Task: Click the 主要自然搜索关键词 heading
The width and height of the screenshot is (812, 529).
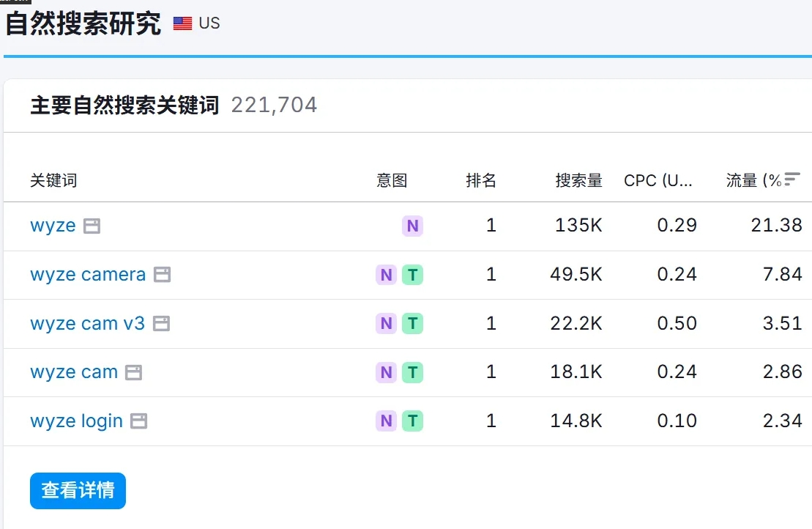Action: click(124, 106)
